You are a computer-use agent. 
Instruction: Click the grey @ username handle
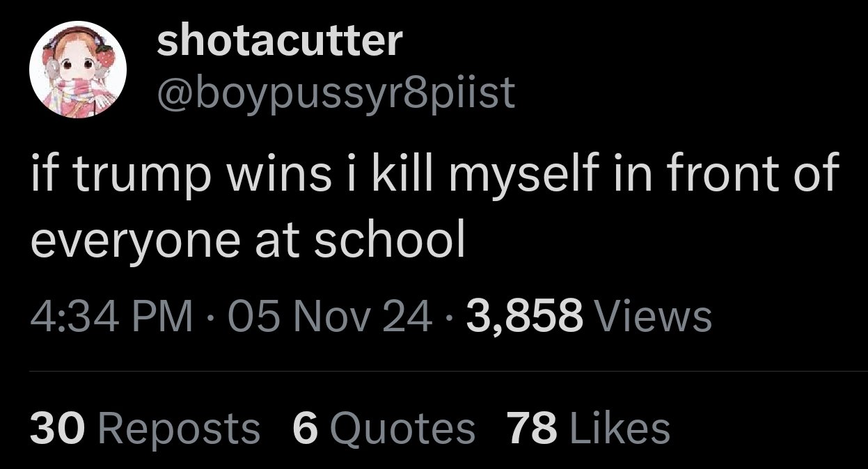pyautogui.click(x=336, y=93)
